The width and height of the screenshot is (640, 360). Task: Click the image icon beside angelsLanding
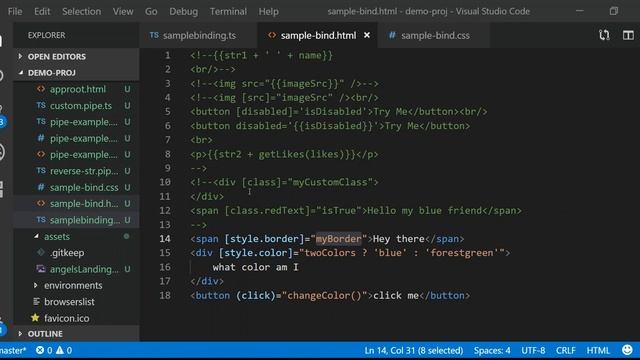tap(41, 269)
